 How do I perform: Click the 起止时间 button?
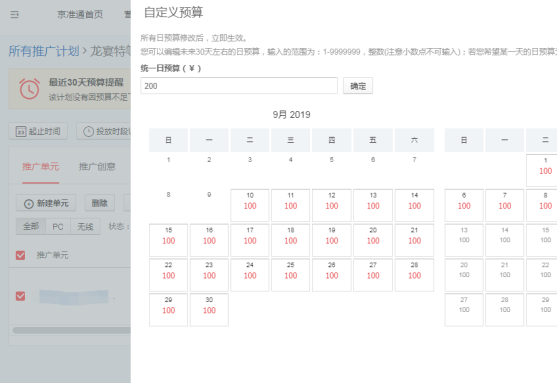point(38,131)
